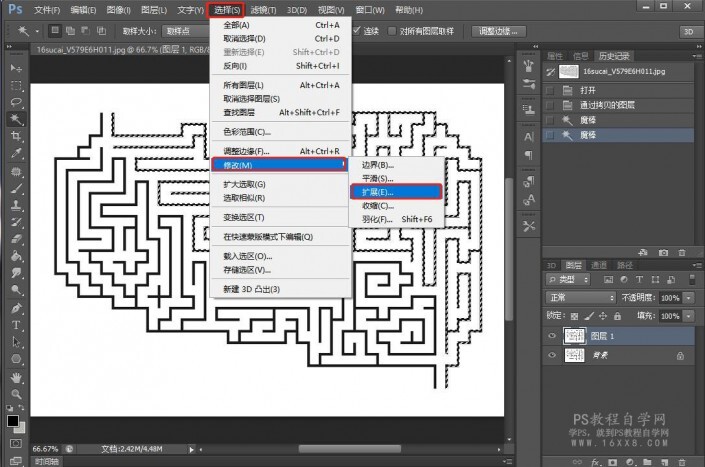
Task: Open layer blend mode 正常 dropdown
Action: click(x=583, y=298)
